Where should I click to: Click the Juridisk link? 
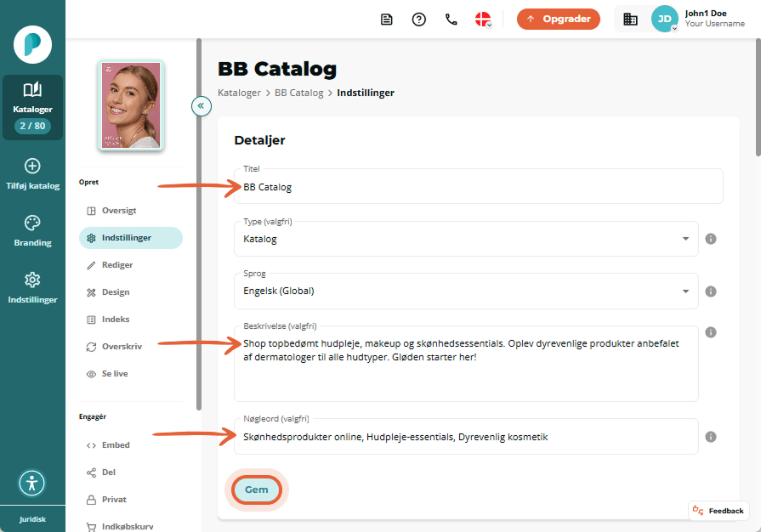coord(32,519)
